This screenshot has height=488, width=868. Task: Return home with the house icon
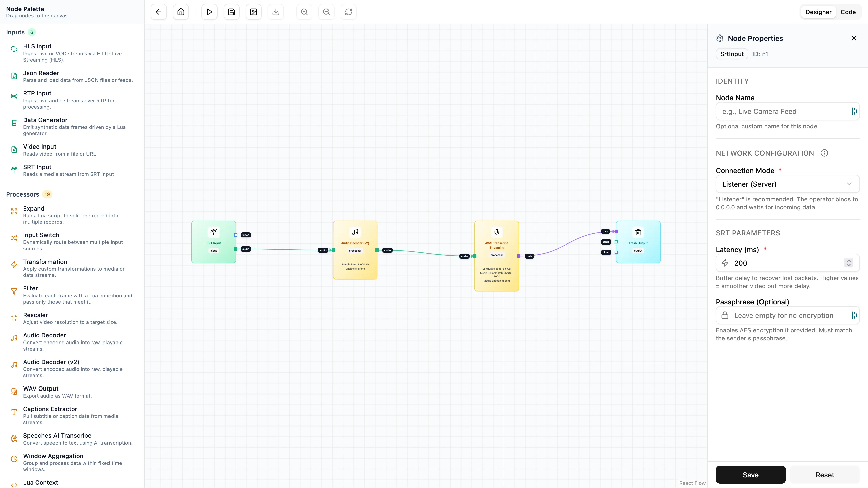[181, 12]
